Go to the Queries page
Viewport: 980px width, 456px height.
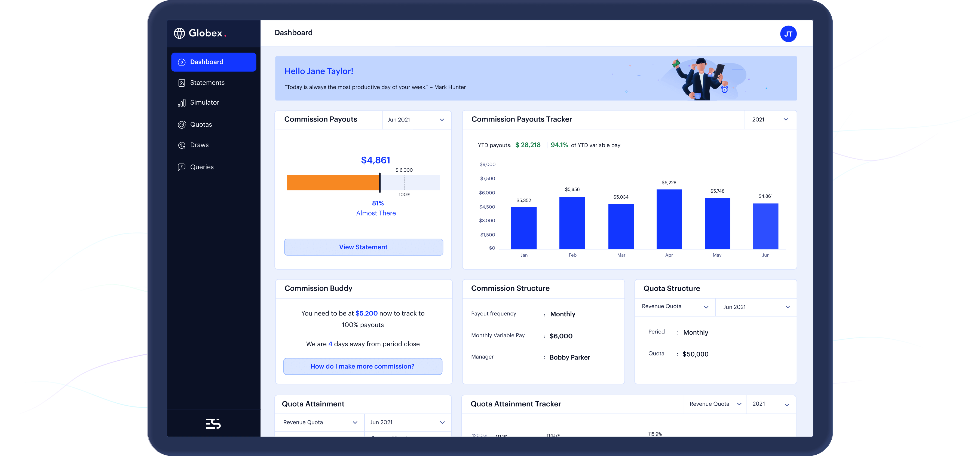[214, 167]
